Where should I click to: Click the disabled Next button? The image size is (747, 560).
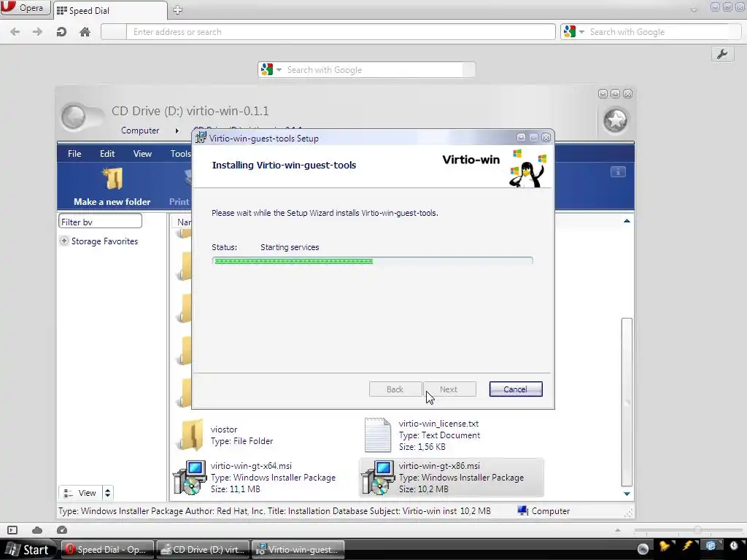tap(449, 389)
